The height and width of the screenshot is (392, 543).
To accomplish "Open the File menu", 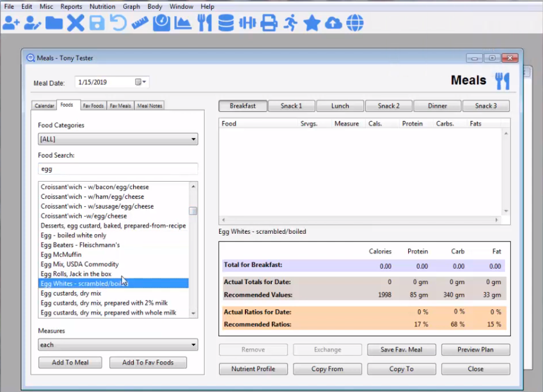I will [x=9, y=7].
